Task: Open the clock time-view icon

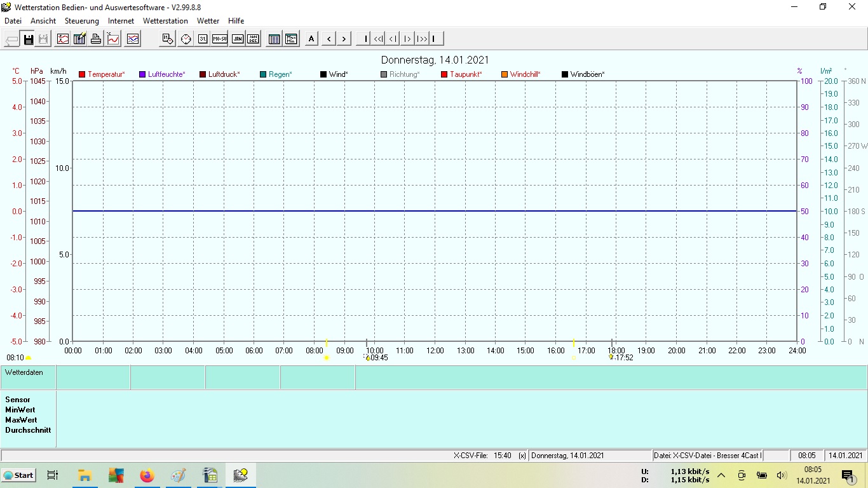Action: click(186, 39)
